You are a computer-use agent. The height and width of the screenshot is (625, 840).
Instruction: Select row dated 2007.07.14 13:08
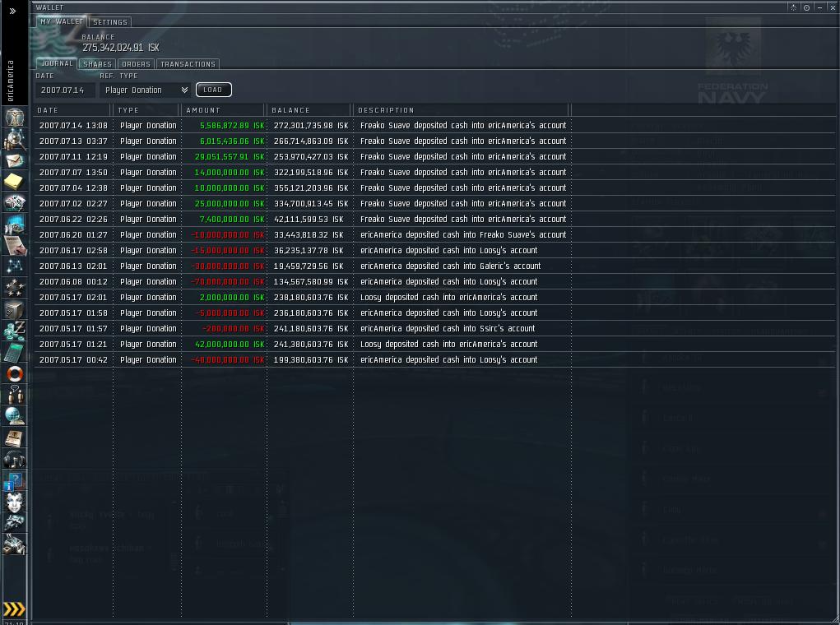(x=434, y=125)
